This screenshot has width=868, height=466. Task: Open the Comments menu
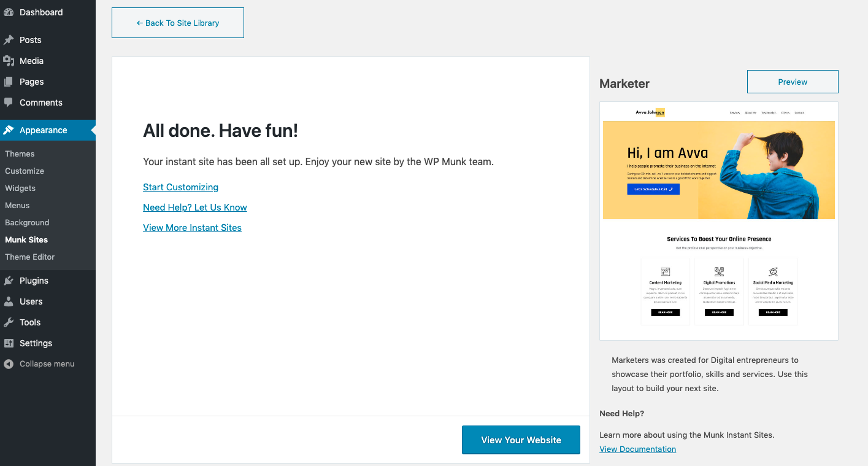41,103
